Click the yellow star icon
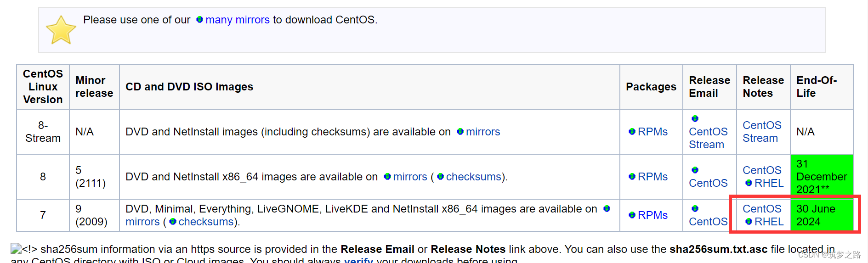Screen dimensions: 868x263 click(x=61, y=30)
